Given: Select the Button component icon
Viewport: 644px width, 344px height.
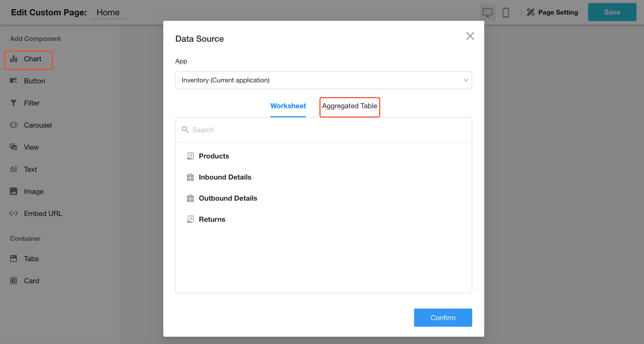Looking at the screenshot, I should pos(14,81).
